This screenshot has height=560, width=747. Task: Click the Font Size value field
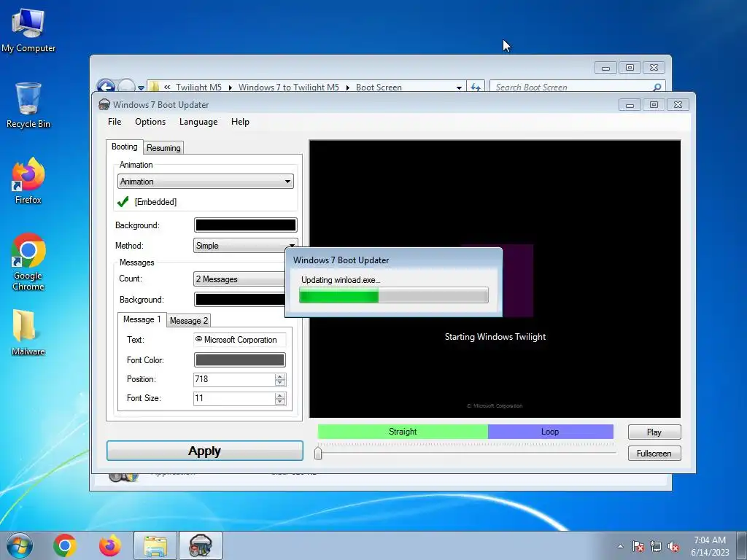(233, 399)
